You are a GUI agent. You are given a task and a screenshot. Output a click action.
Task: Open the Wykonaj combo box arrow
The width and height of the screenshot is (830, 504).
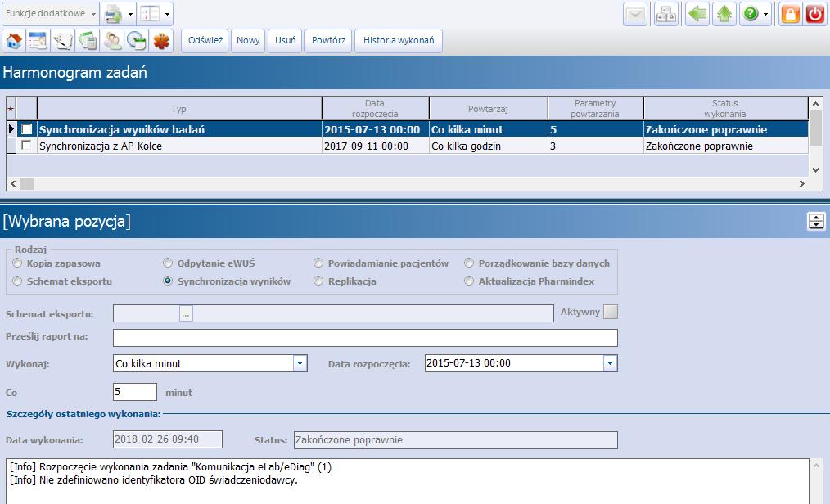pos(300,363)
